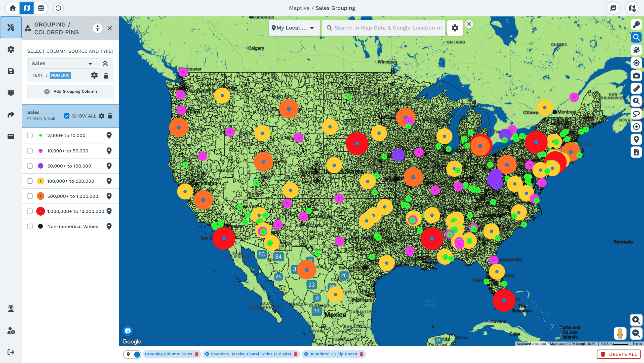The width and height of the screenshot is (644, 363).
Task: Switch to the map view tab
Action: click(x=27, y=8)
